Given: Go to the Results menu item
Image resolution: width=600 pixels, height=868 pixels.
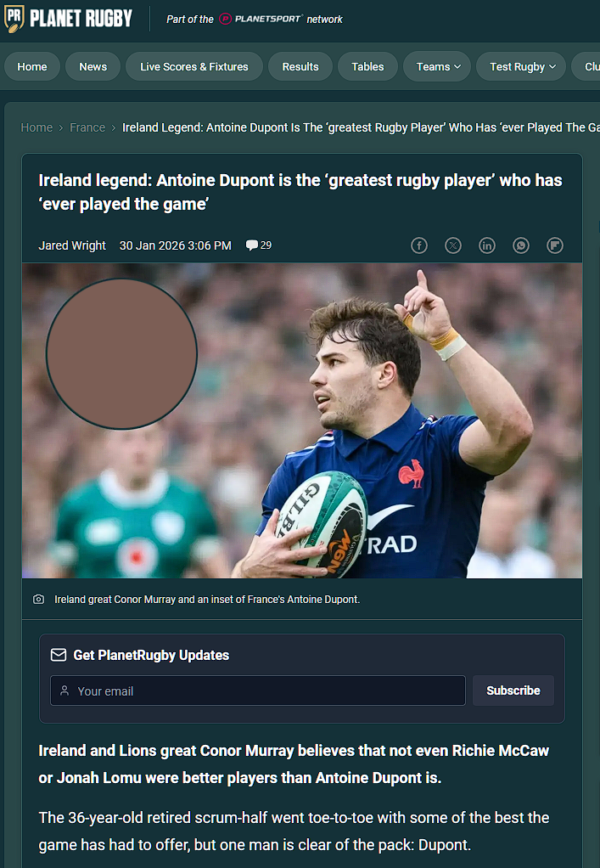Looking at the screenshot, I should tap(300, 66).
